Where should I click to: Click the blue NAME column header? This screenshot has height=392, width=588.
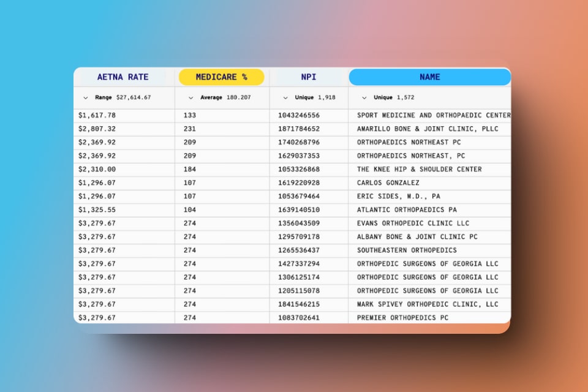[430, 77]
